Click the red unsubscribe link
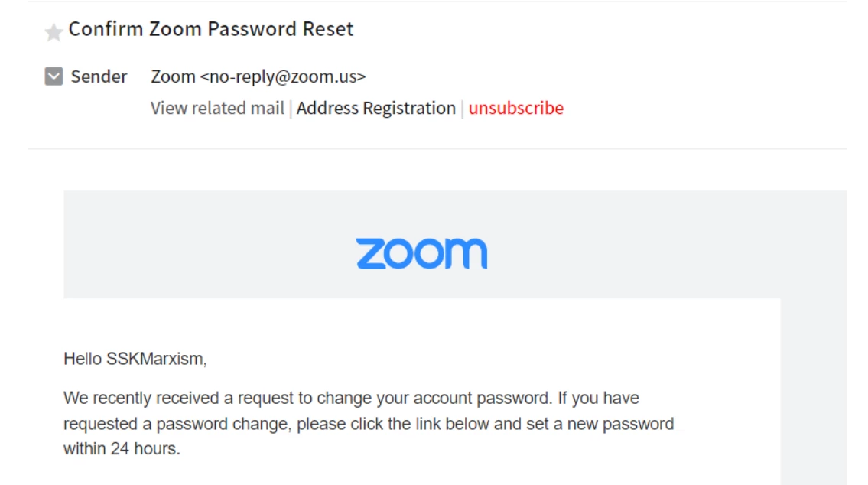The image size is (868, 485). tap(515, 108)
